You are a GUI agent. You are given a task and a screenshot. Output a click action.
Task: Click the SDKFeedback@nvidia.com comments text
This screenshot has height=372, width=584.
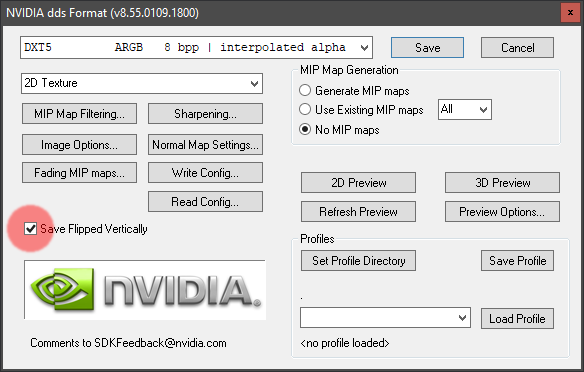point(128,343)
